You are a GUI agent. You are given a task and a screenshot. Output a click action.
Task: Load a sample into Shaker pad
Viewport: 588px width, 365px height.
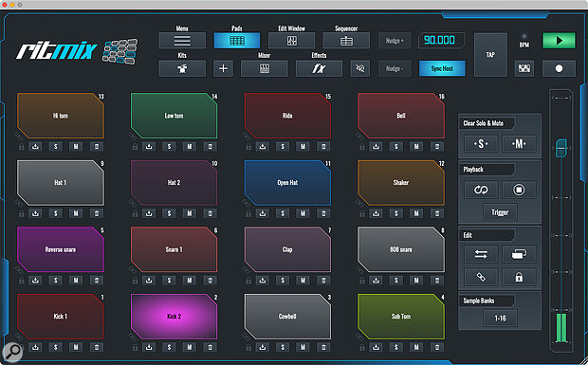pos(376,213)
